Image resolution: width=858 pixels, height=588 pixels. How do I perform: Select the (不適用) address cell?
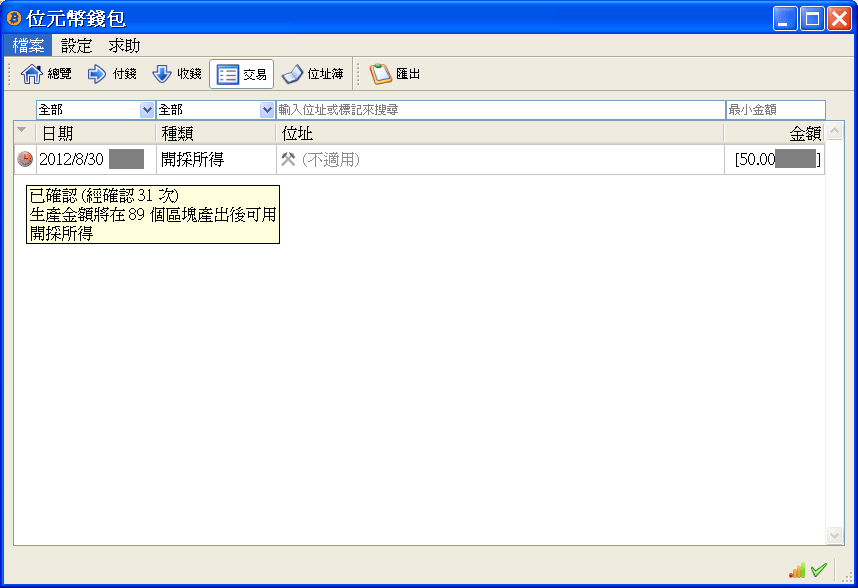click(x=500, y=159)
